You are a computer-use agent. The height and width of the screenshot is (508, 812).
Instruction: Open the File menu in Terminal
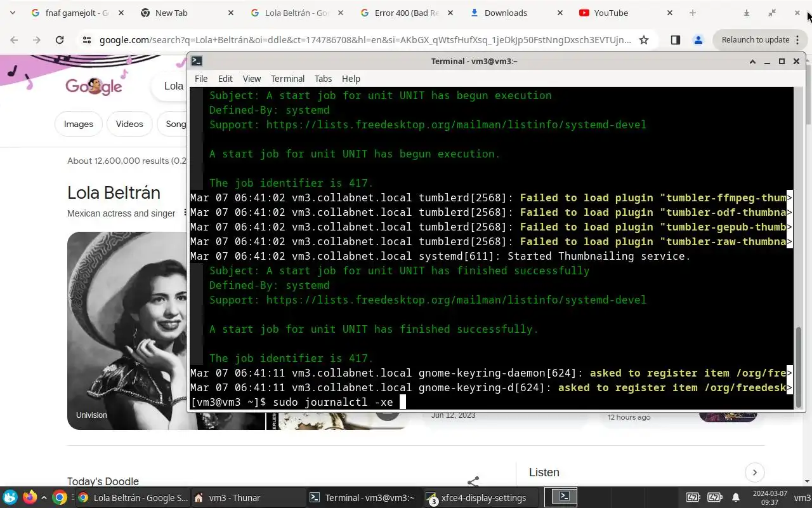[x=201, y=79]
